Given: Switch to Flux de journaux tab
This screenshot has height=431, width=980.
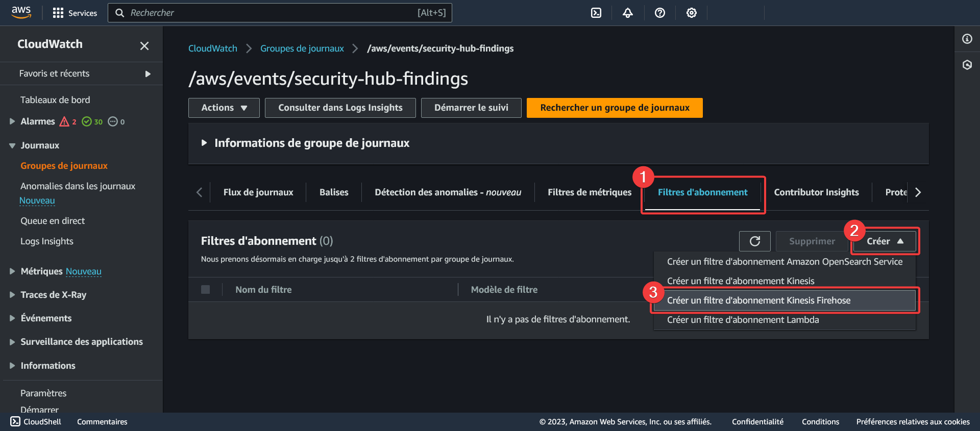Looking at the screenshot, I should pyautogui.click(x=258, y=192).
